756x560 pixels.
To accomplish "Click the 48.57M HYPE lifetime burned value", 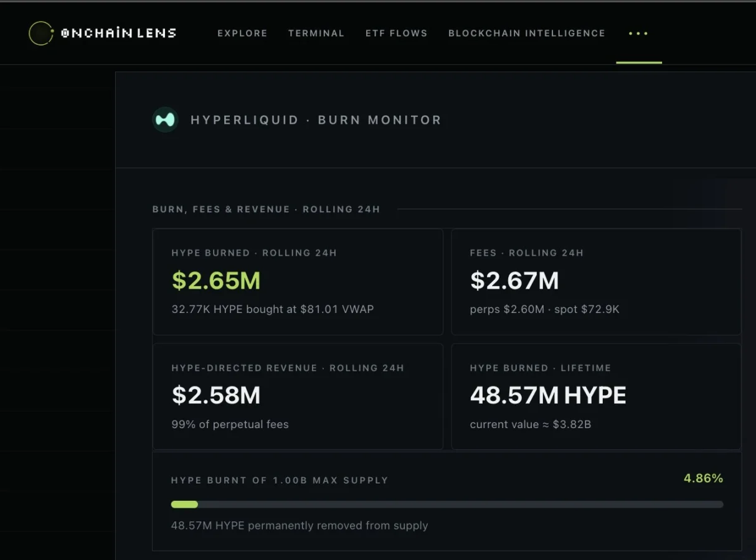I will coord(548,396).
